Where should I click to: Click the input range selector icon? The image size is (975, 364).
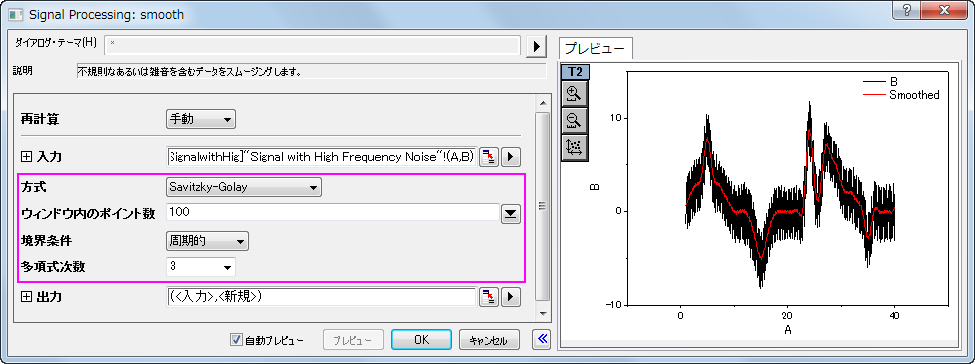click(489, 157)
